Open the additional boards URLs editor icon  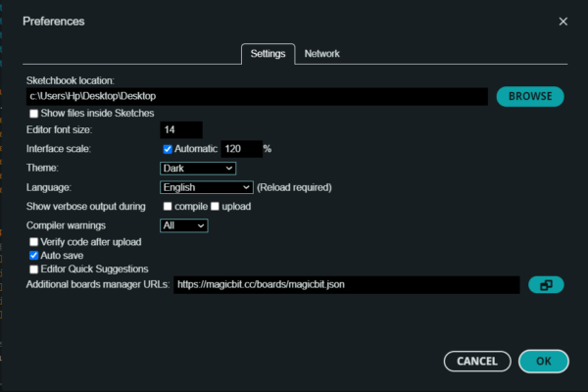pyautogui.click(x=546, y=285)
